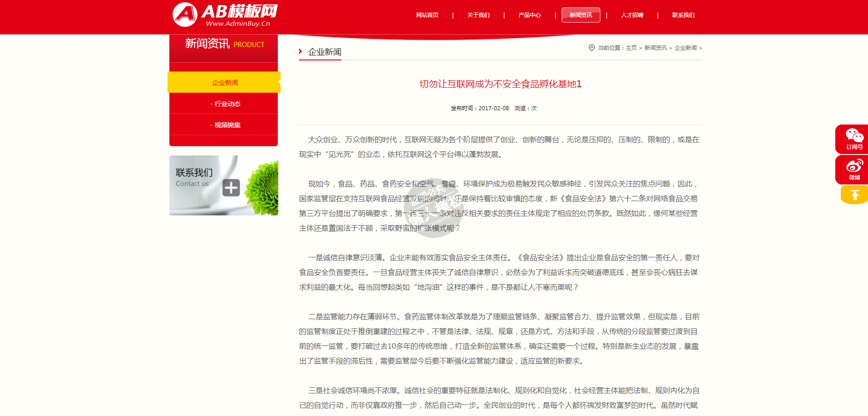Click the AB模板网 logo
Image resolution: width=868 pixels, height=416 pixels.
click(225, 15)
